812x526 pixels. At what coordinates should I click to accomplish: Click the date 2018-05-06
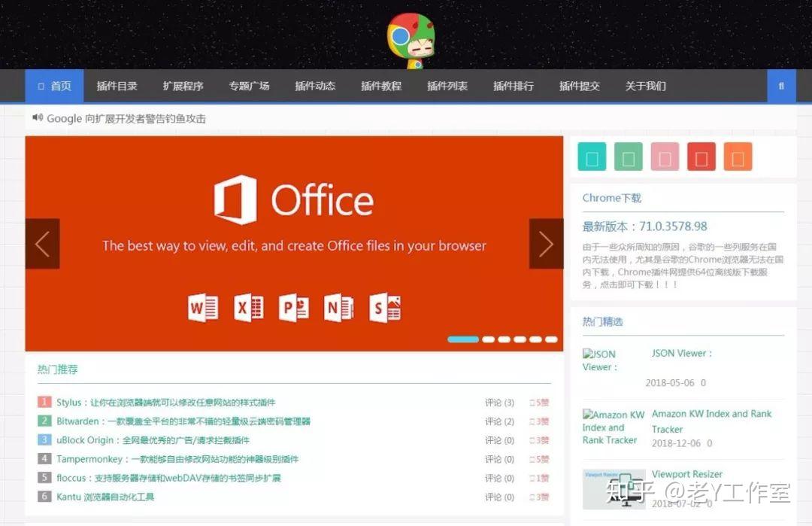coord(670,383)
